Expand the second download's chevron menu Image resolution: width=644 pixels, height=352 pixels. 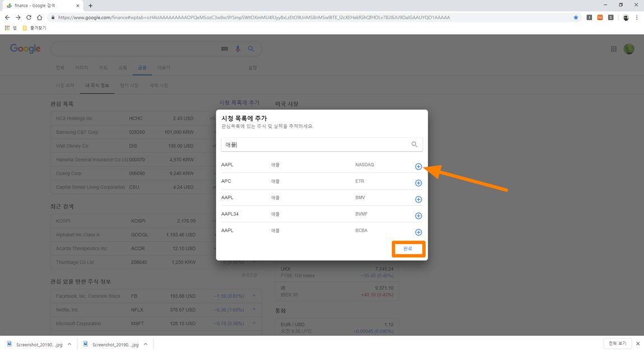146,344
